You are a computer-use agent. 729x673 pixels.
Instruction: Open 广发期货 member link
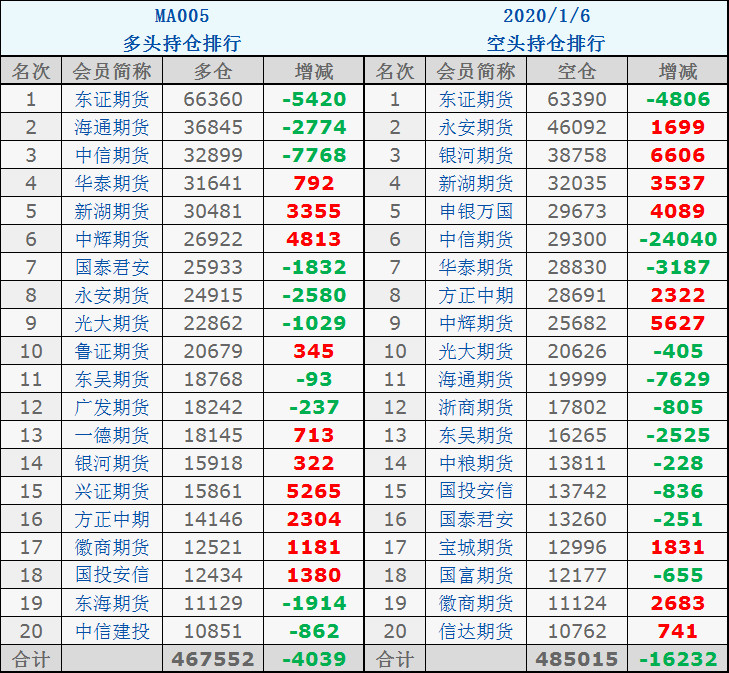click(112, 408)
